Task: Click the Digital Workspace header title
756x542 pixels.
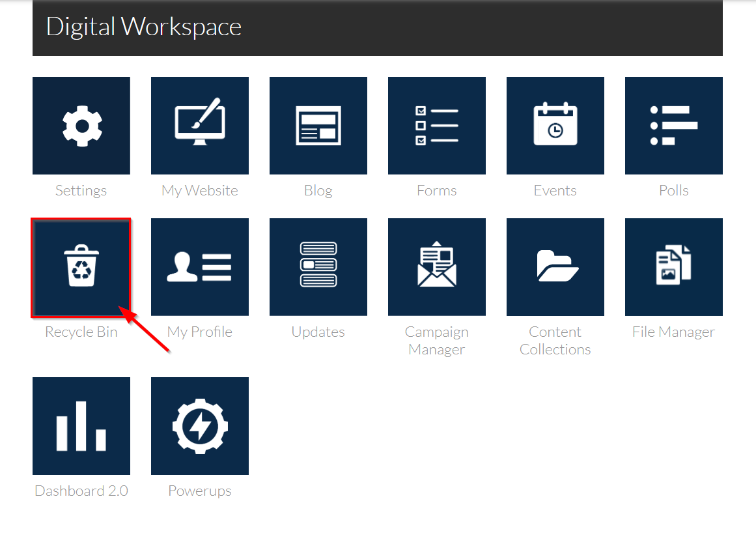Action: (x=144, y=27)
